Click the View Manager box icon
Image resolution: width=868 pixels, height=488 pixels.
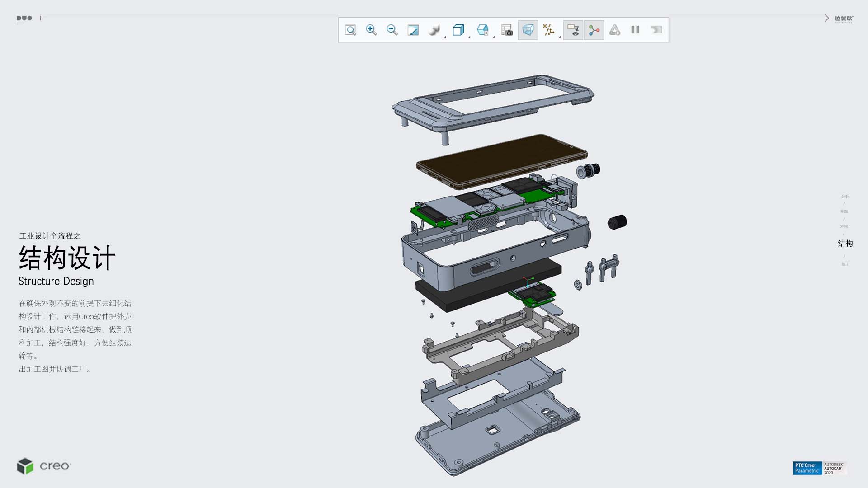tap(482, 30)
